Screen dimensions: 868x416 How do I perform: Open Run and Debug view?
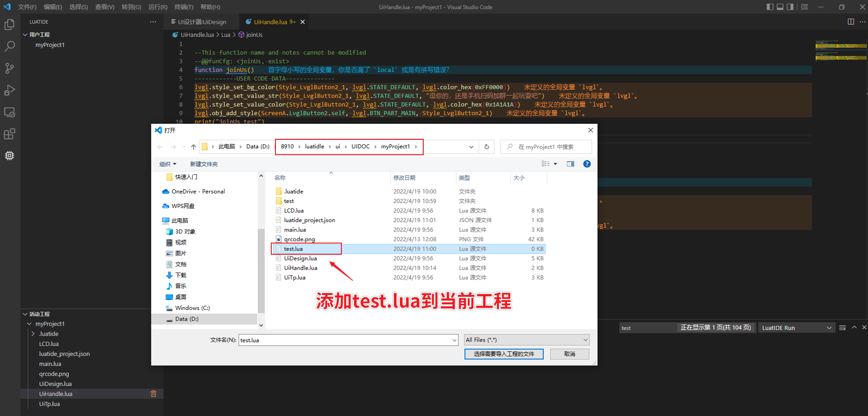(x=9, y=90)
